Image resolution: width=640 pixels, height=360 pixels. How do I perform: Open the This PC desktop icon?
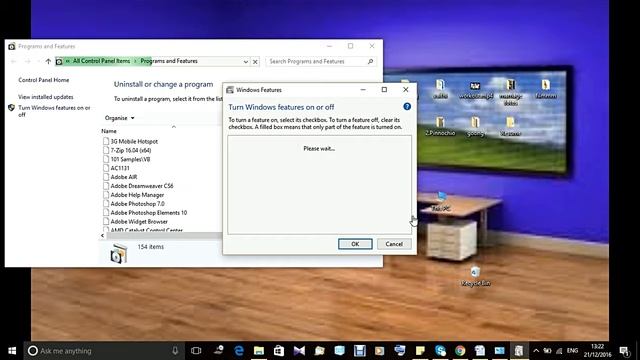click(441, 201)
